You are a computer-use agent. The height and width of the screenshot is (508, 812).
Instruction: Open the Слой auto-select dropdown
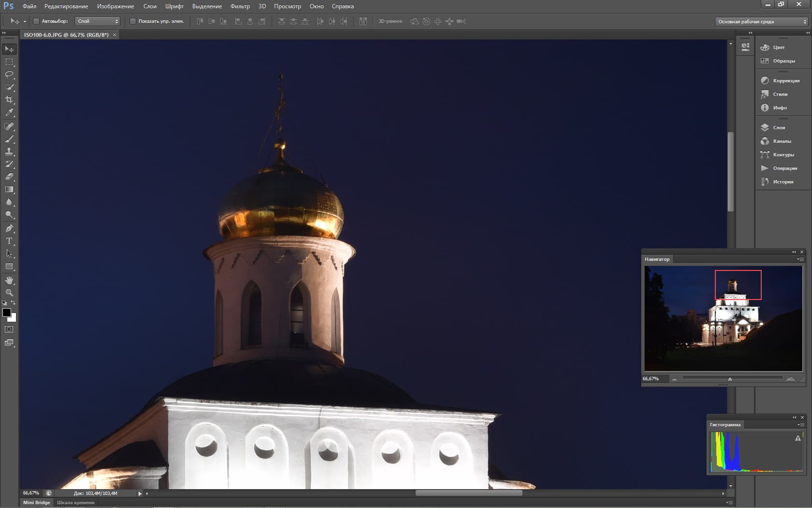(98, 21)
